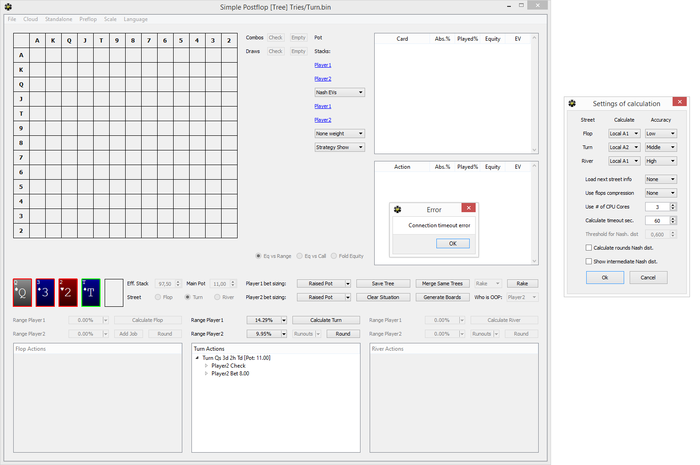Screen dimensions: 700x465
Task: Enable Calculate rounds Nash dist. checkbox
Action: [588, 248]
